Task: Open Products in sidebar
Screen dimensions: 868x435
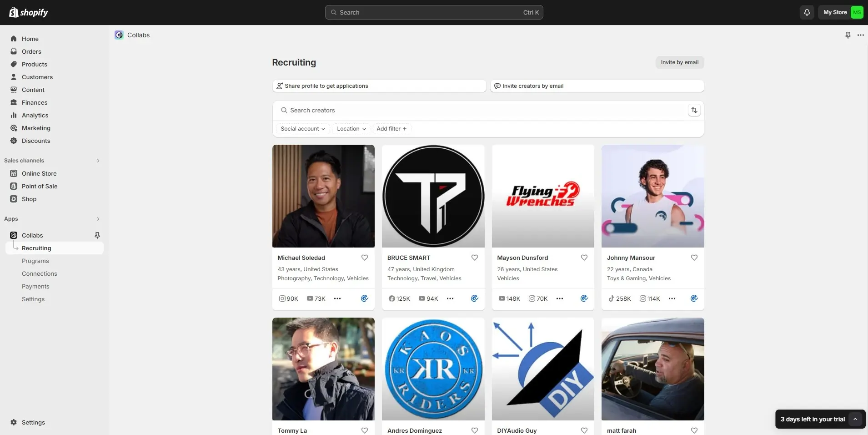Action: [35, 64]
